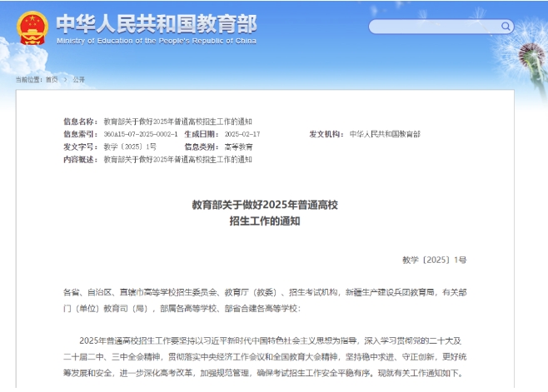Click right-aligned 教学〔2025〕1号 under headline
Image resolution: width=548 pixels, height=392 pixels.
click(435, 260)
